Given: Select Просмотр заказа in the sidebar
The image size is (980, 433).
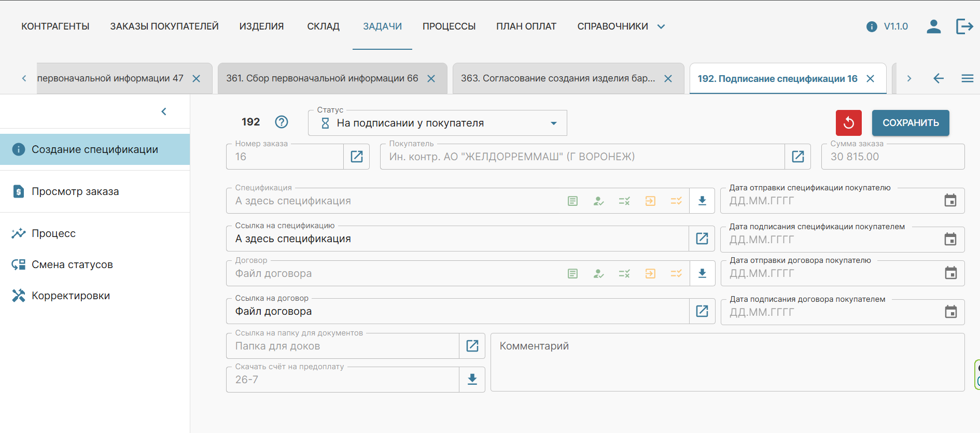Looking at the screenshot, I should 75,191.
